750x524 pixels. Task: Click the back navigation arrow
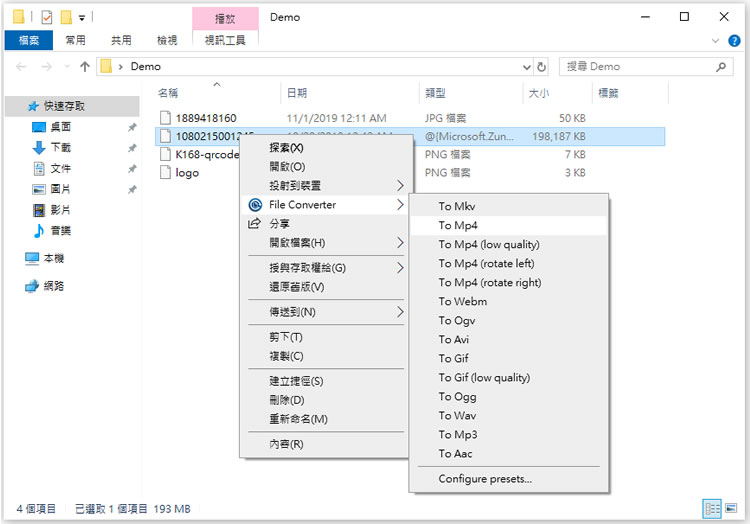point(21,66)
